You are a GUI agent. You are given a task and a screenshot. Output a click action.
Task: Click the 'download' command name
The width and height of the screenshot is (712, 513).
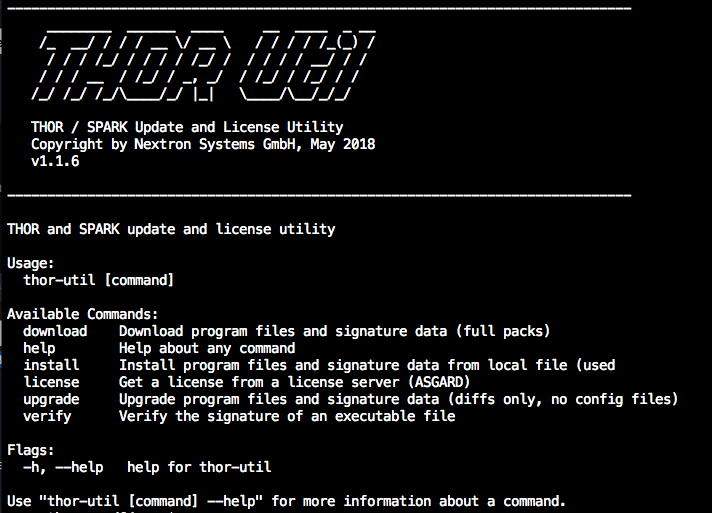[55, 331]
